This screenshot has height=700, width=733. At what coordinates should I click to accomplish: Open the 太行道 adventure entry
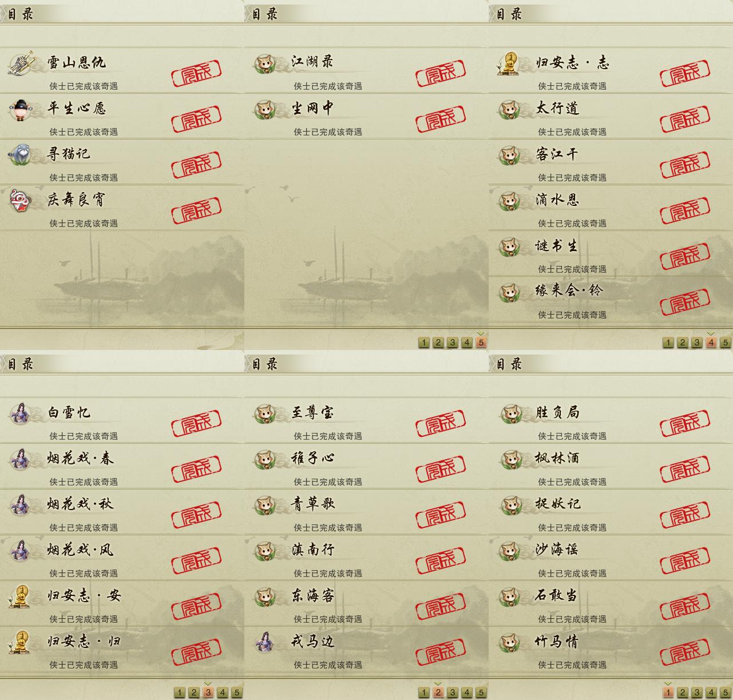click(611, 116)
